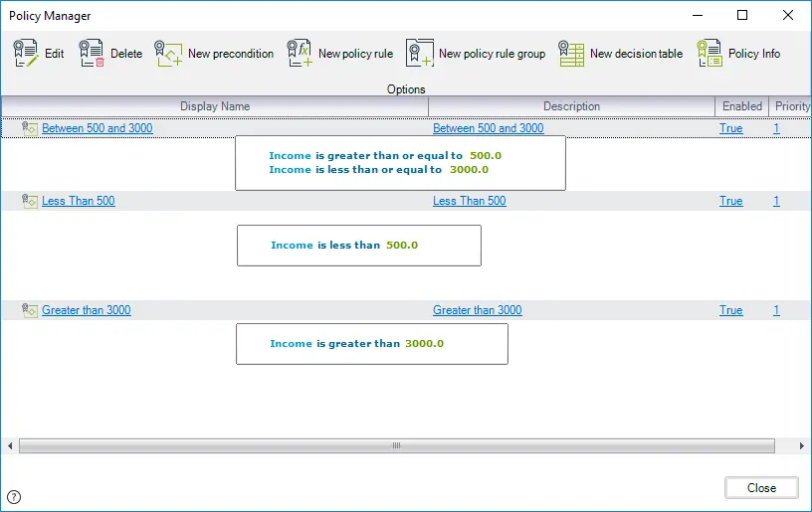Click the New policy rule group icon
This screenshot has height=512, width=812.
[x=420, y=53]
